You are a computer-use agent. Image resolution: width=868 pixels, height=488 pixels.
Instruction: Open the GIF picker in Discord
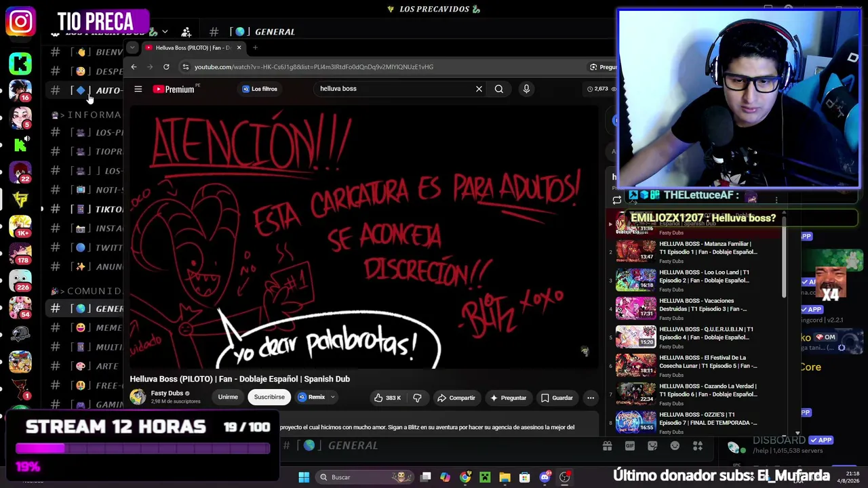(x=630, y=445)
